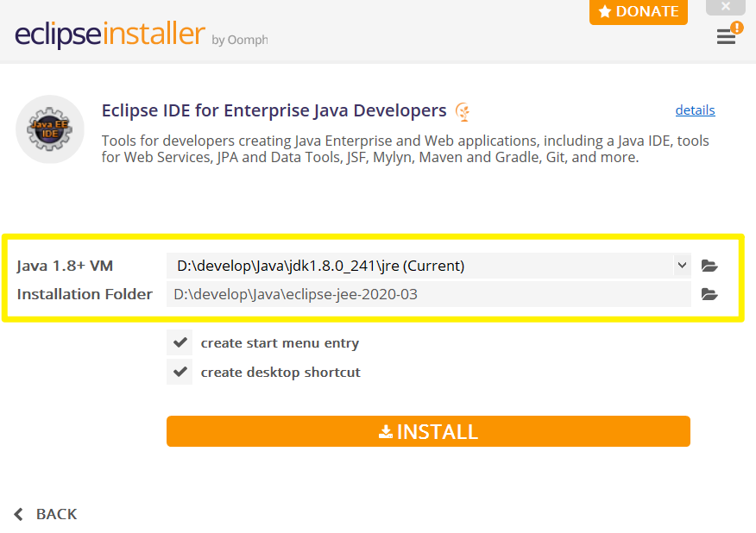This screenshot has width=756, height=533.
Task: Open the hamburger menu icon
Action: pyautogui.click(x=726, y=36)
